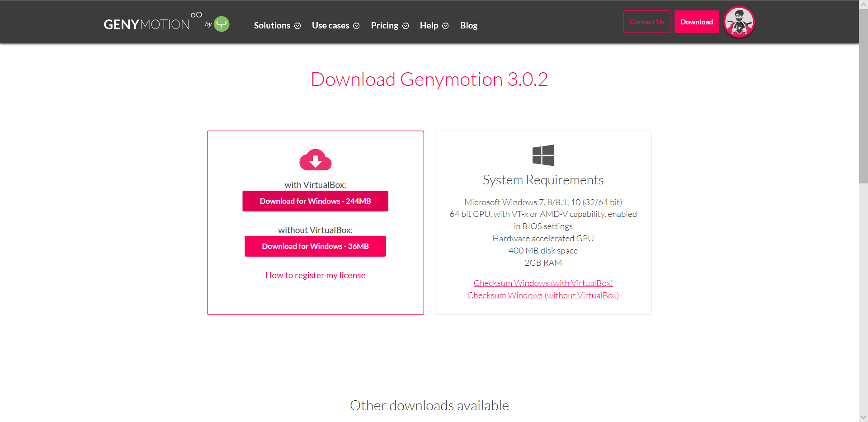Viewport: 868px width, 422px height.
Task: Click the '2GB RAM' text
Action: pyautogui.click(x=543, y=263)
